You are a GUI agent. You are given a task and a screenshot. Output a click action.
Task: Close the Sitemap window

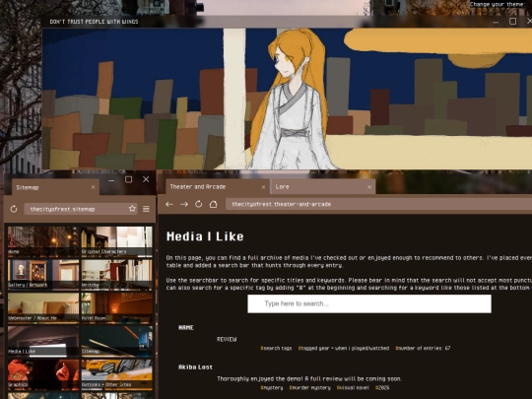pos(146,179)
